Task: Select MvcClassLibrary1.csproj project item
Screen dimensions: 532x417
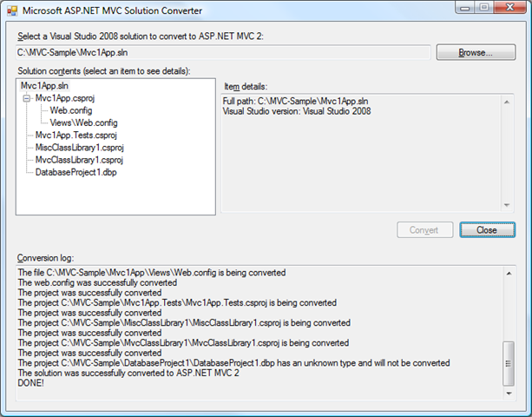Action: pos(79,160)
